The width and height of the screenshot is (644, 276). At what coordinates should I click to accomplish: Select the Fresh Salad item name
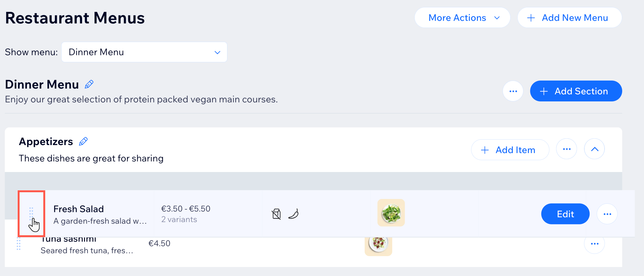pos(79,209)
